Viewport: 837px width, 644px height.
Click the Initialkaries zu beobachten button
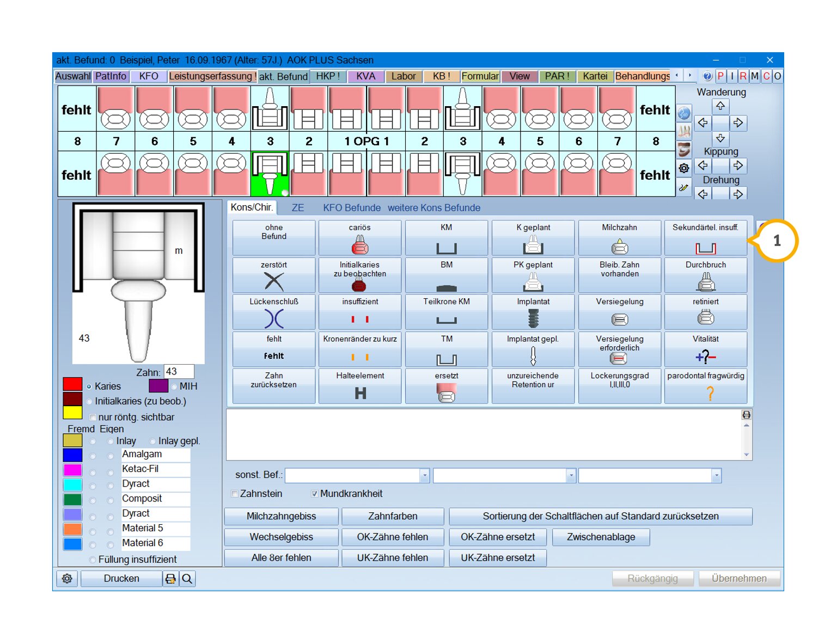pyautogui.click(x=360, y=275)
